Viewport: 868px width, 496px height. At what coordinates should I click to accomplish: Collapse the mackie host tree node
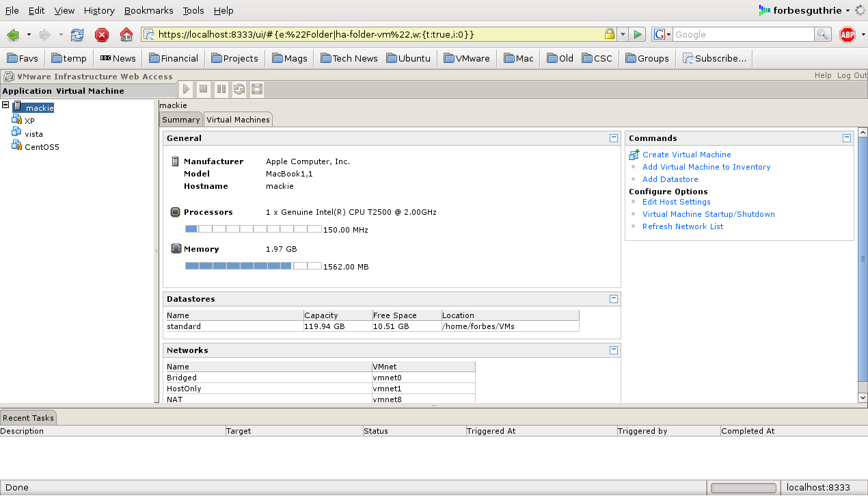coord(5,105)
